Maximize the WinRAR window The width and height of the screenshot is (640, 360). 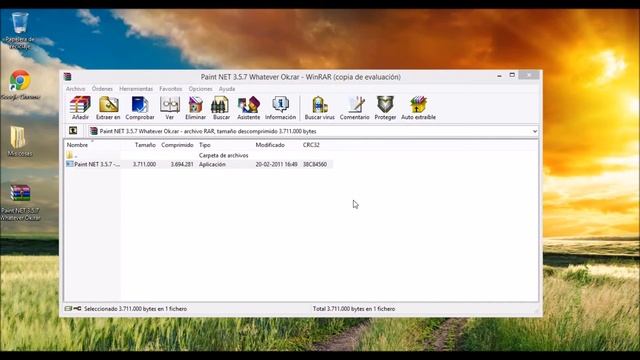512,76
